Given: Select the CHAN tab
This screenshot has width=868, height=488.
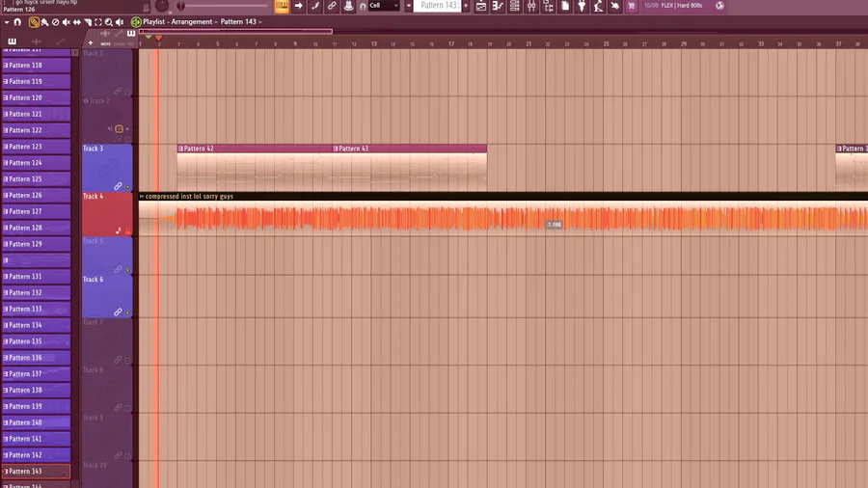Looking at the screenshot, I should [x=119, y=43].
